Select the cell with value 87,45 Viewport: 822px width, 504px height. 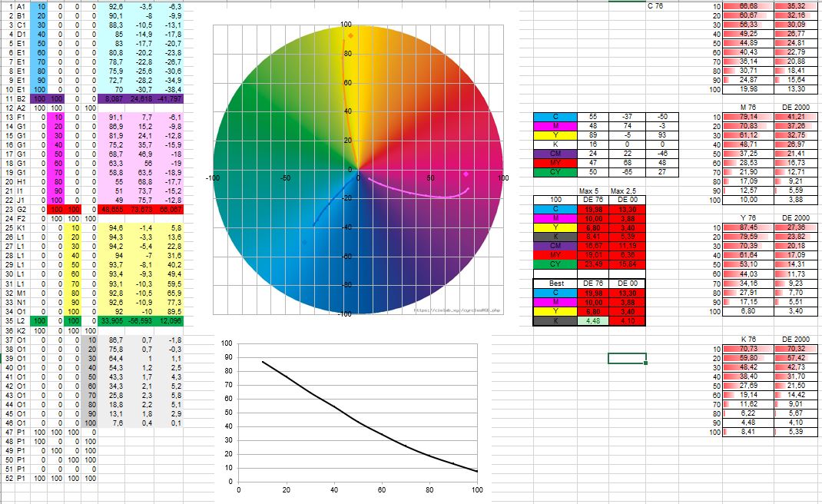748,227
